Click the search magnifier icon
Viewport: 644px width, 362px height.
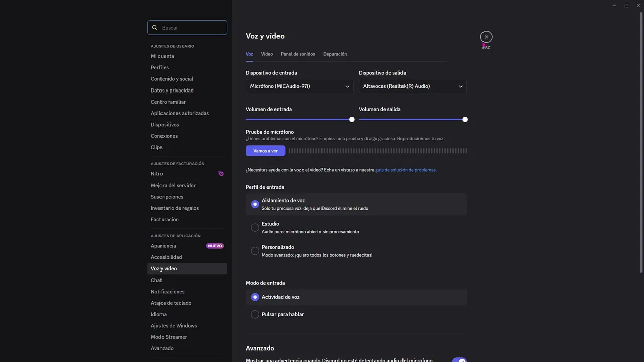coord(155,28)
